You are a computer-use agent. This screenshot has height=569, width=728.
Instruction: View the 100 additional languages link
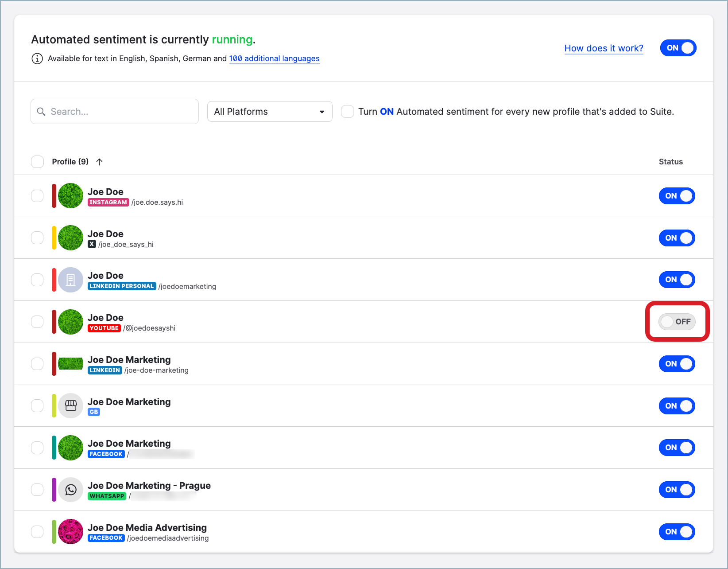click(x=274, y=58)
